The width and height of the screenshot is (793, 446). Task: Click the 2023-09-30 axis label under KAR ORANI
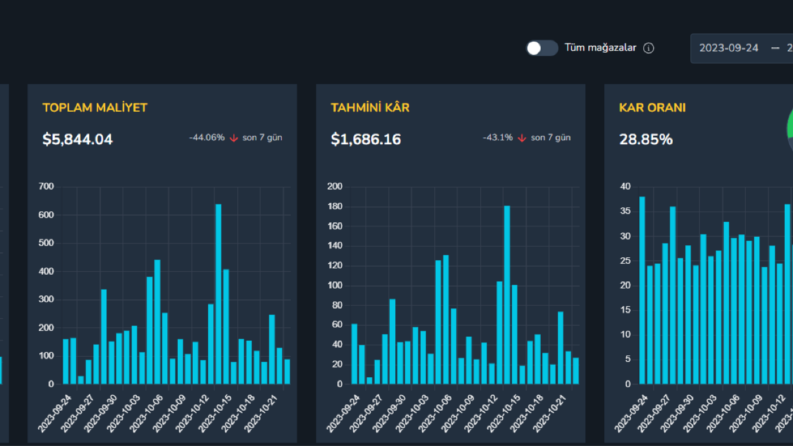(678, 414)
